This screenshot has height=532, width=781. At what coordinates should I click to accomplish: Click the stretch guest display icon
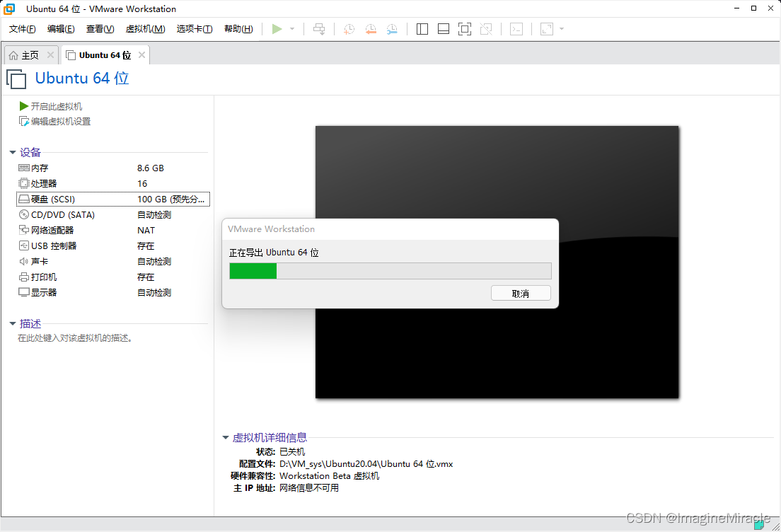547,29
